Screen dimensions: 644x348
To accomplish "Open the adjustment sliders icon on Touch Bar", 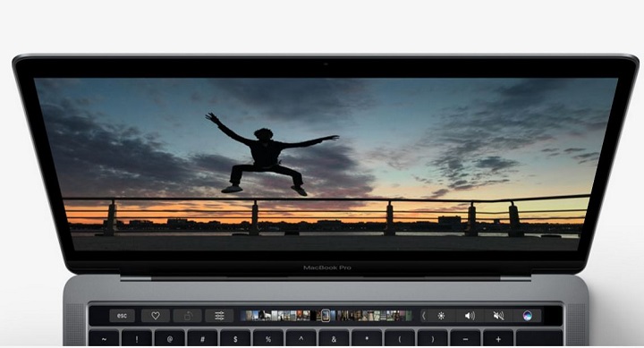I will (x=220, y=316).
